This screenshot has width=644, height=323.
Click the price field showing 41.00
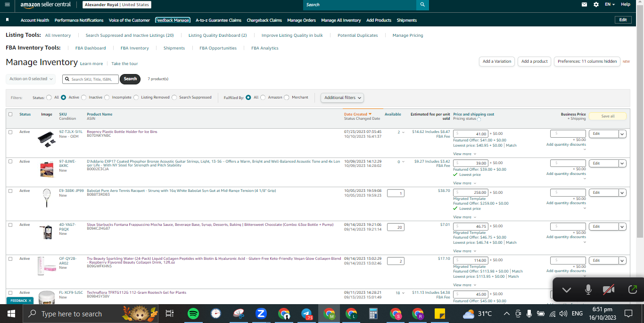[x=471, y=134]
